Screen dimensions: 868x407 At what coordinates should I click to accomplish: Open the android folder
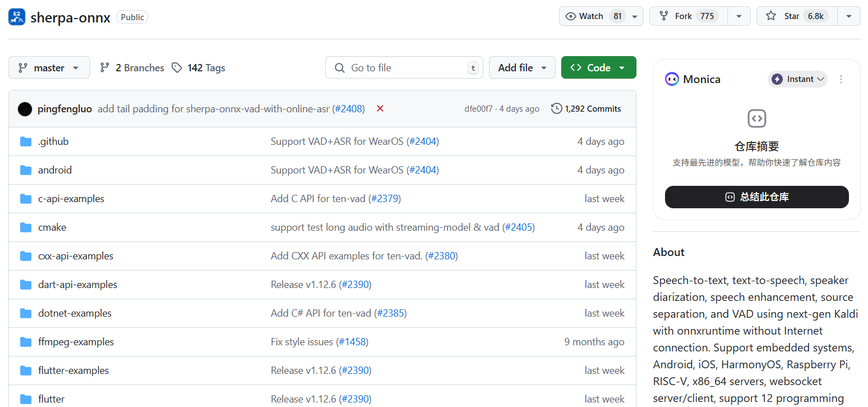tap(55, 170)
